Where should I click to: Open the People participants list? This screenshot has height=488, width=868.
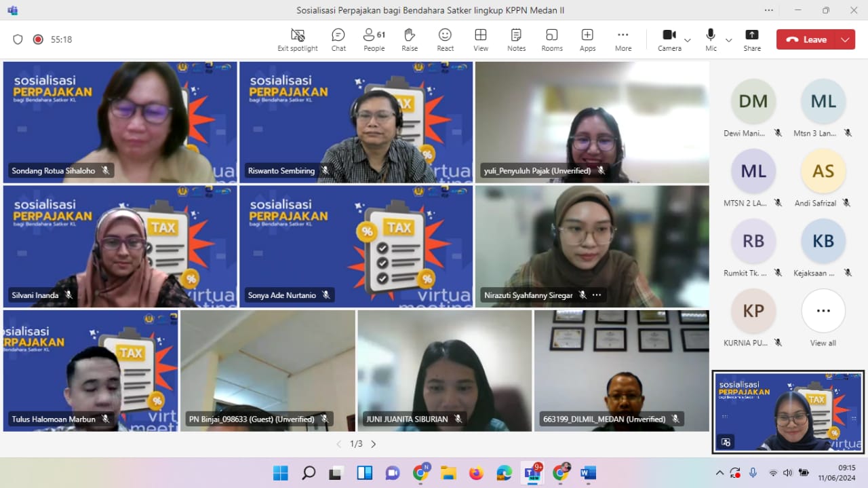tap(374, 39)
